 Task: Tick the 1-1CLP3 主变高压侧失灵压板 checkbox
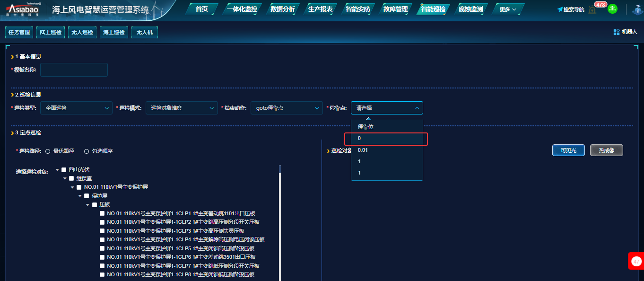coord(102,231)
